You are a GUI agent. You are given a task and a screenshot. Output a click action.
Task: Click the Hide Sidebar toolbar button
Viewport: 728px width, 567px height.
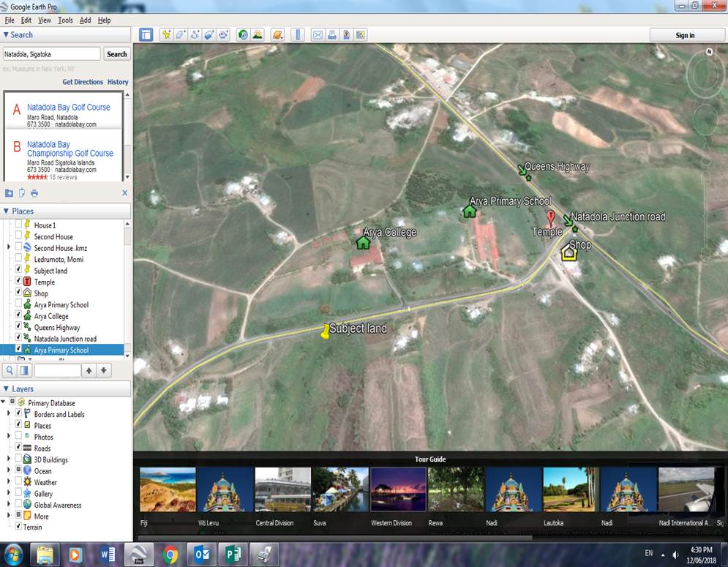[x=146, y=34]
